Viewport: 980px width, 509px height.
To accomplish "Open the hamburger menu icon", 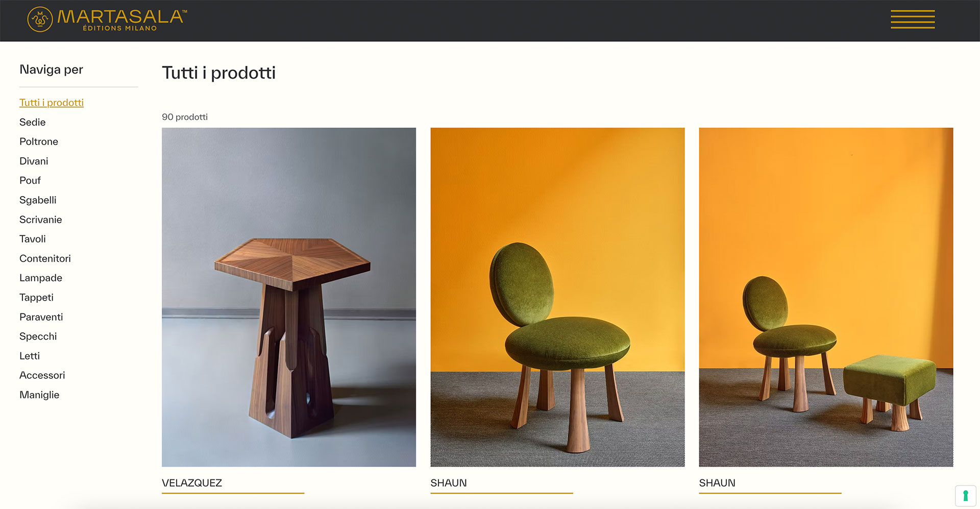I will pyautogui.click(x=913, y=19).
